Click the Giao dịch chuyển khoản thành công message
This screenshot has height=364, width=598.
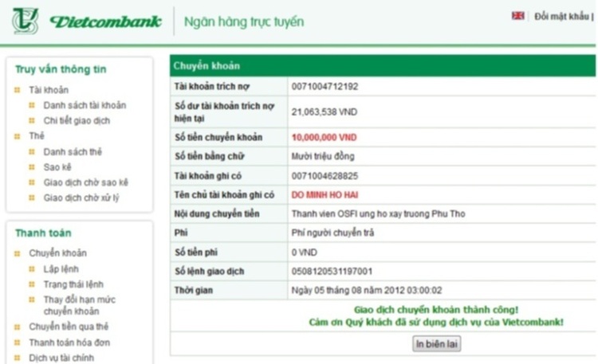click(x=436, y=310)
